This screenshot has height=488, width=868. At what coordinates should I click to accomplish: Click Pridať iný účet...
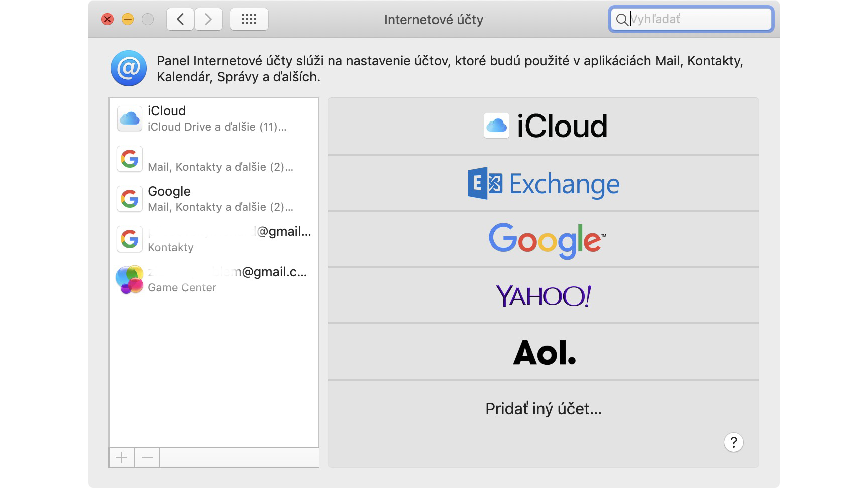pyautogui.click(x=544, y=409)
